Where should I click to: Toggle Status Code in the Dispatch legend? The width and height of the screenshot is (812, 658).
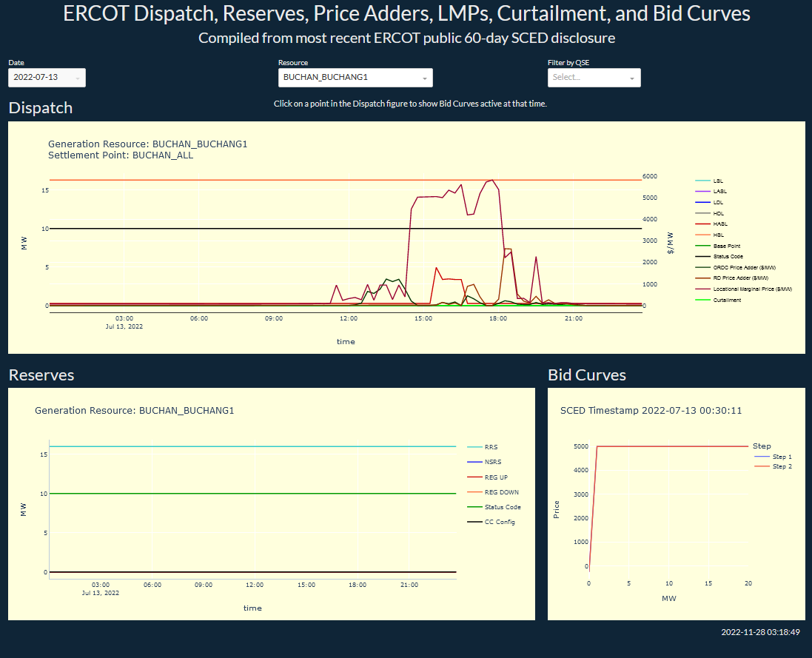pyautogui.click(x=728, y=257)
